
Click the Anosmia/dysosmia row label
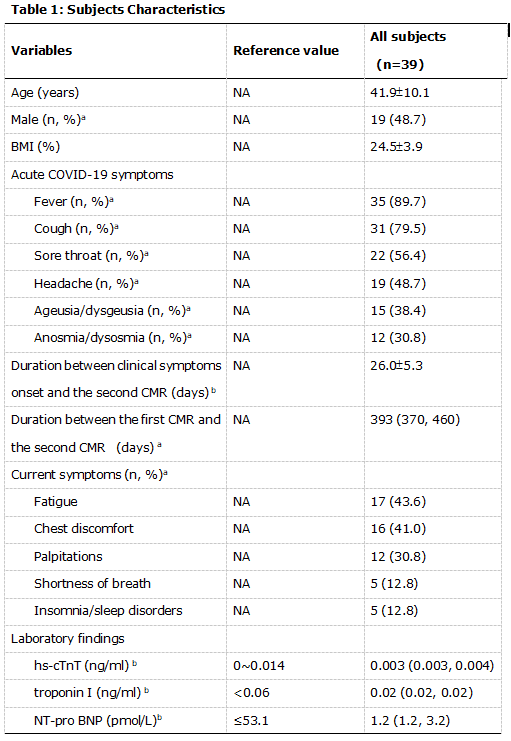pos(113,337)
